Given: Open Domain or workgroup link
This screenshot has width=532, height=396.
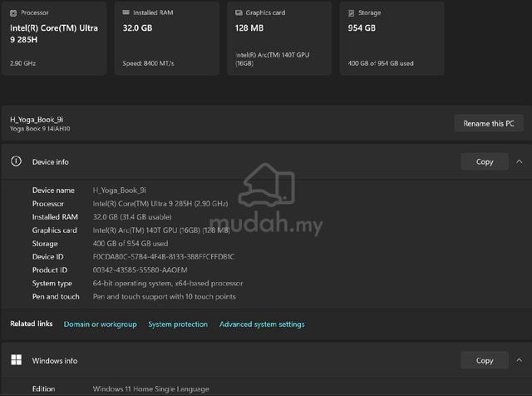Looking at the screenshot, I should (x=100, y=324).
